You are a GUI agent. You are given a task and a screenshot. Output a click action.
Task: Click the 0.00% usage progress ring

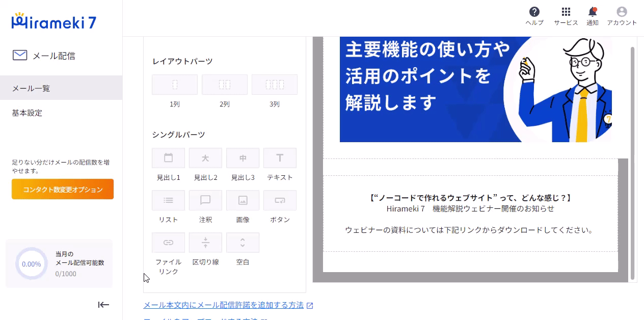(31, 263)
